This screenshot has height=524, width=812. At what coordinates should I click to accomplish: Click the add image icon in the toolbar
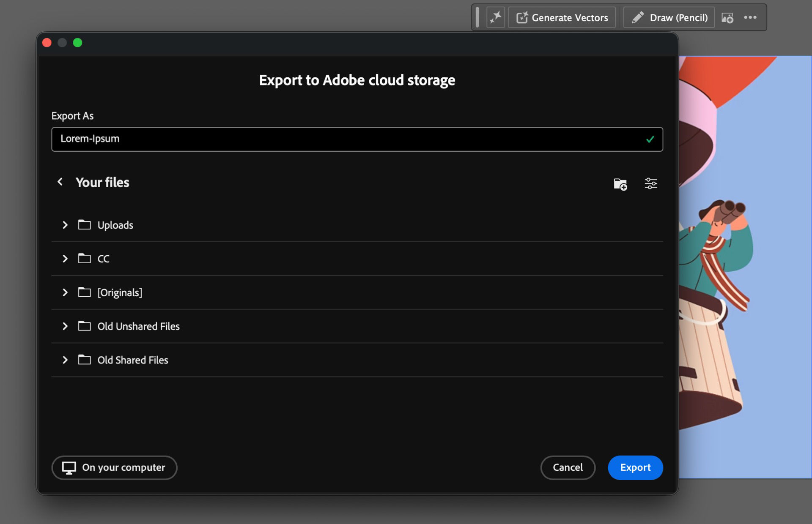pos(728,17)
